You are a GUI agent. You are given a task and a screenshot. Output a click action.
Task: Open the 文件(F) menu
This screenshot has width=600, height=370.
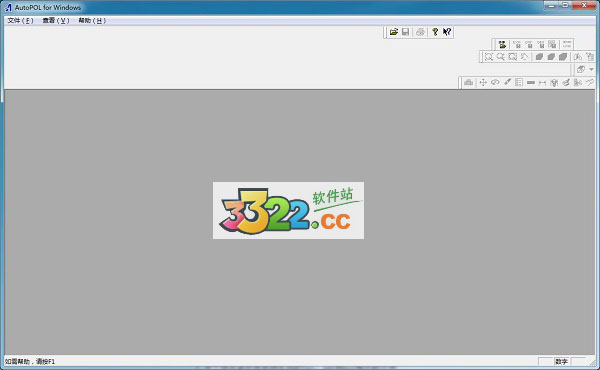[20, 21]
